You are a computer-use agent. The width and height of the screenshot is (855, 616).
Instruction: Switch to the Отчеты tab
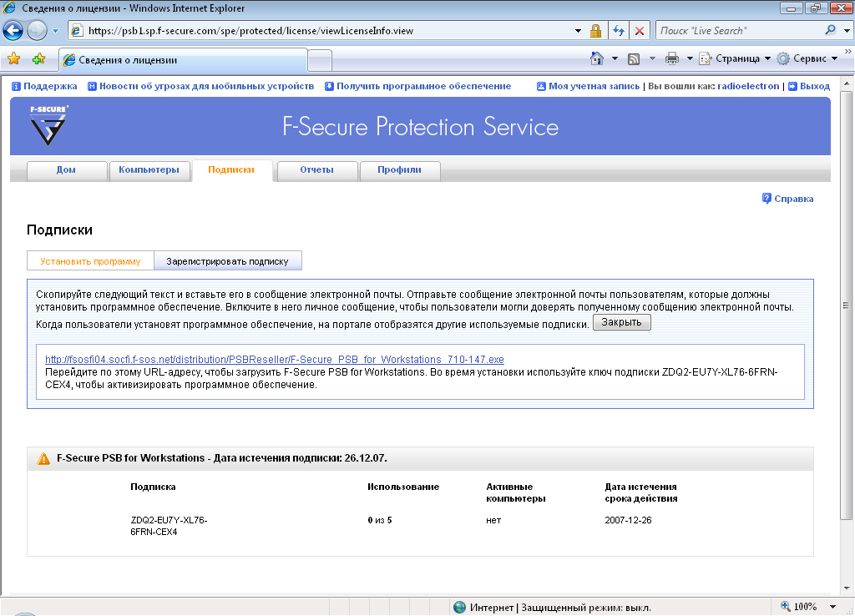(x=316, y=170)
